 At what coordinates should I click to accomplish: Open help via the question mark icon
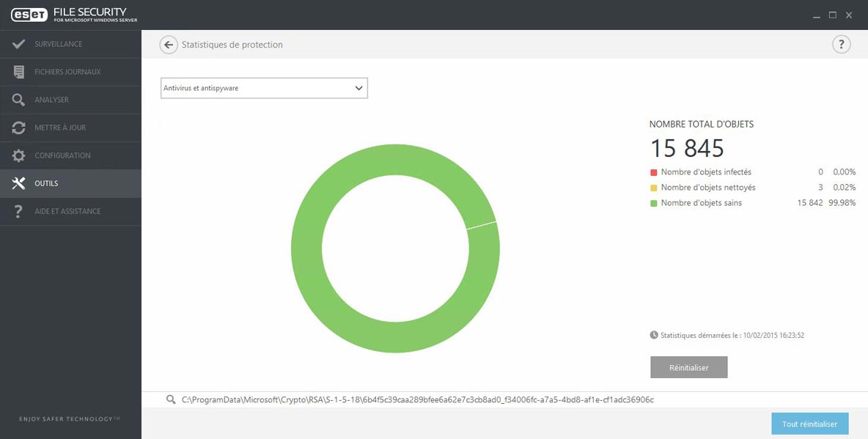click(841, 45)
